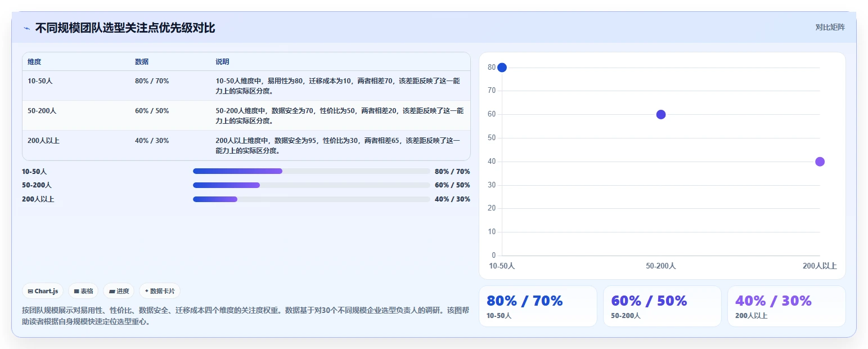Select the 数据卡片 tag chip

click(160, 291)
